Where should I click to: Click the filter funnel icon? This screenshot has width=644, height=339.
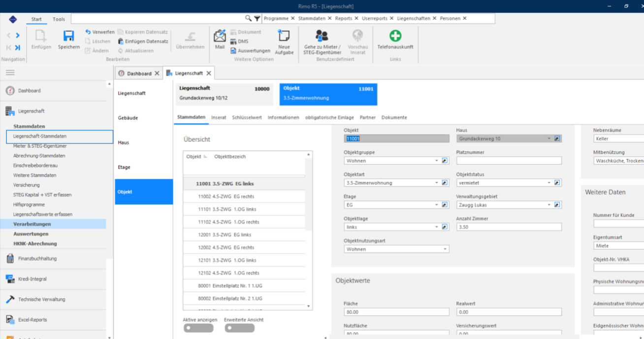[257, 18]
